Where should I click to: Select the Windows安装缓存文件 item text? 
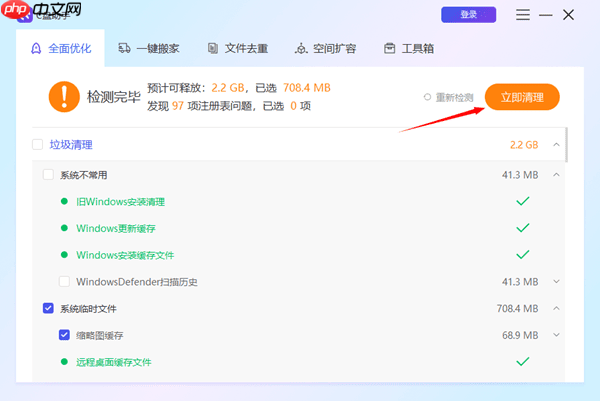[125, 255]
